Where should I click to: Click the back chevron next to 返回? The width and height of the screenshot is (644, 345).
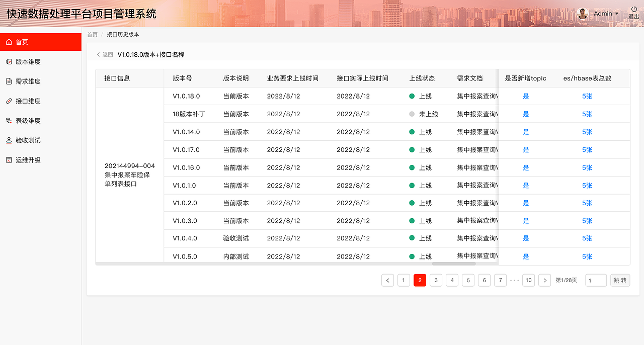[x=98, y=55]
